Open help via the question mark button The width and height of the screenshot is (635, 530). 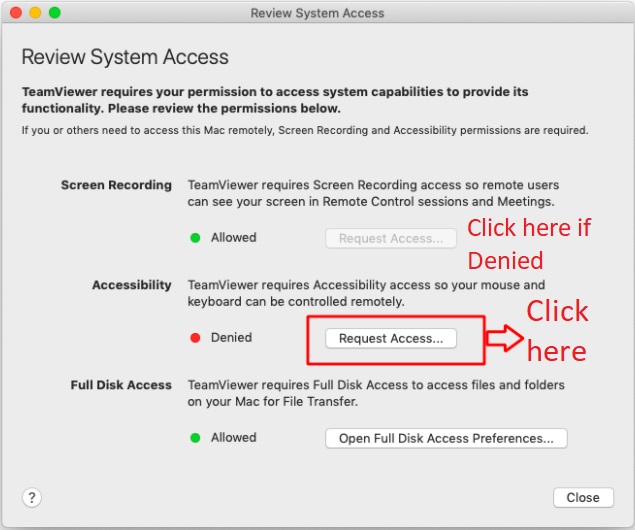pyautogui.click(x=32, y=497)
